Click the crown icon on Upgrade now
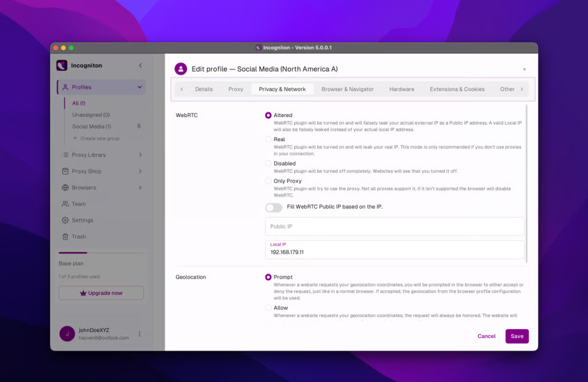The height and width of the screenshot is (382, 588). pos(83,293)
